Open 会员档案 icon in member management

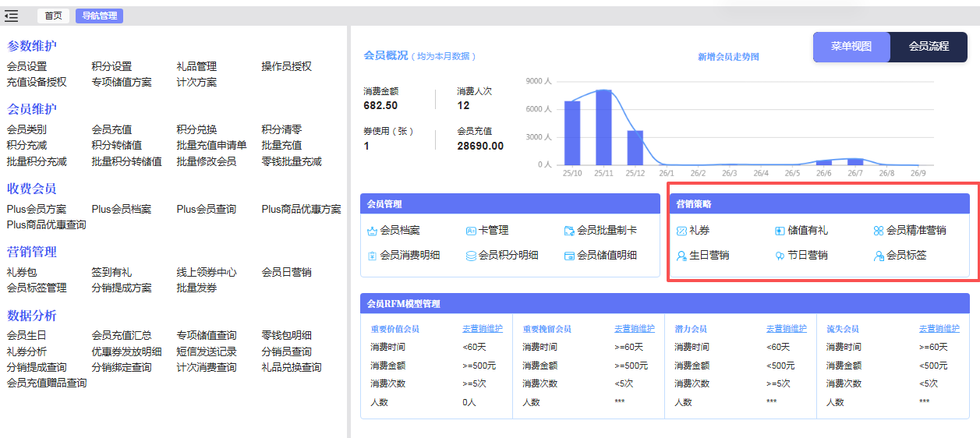372,231
